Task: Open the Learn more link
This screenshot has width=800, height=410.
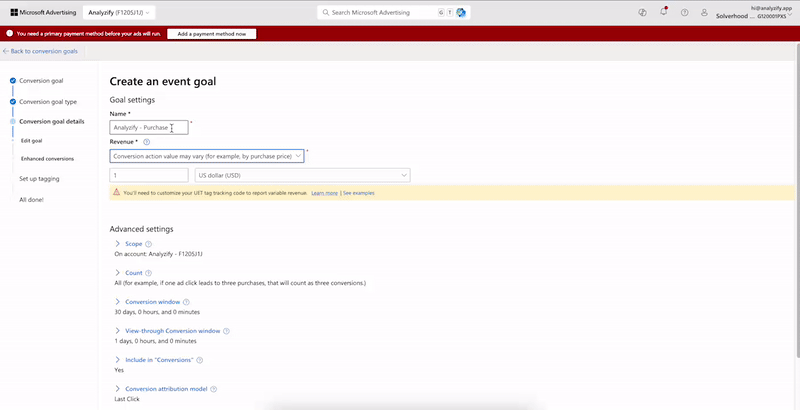Action: (324, 193)
